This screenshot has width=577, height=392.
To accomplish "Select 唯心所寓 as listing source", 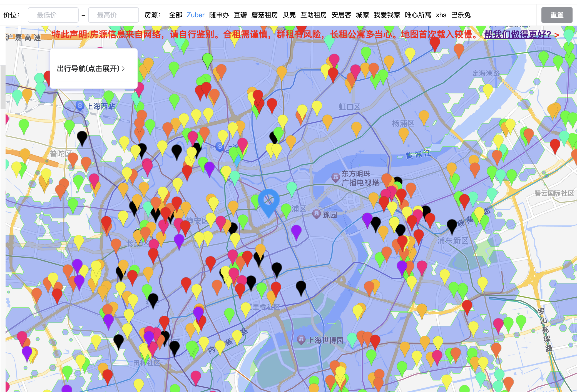I will coord(418,15).
